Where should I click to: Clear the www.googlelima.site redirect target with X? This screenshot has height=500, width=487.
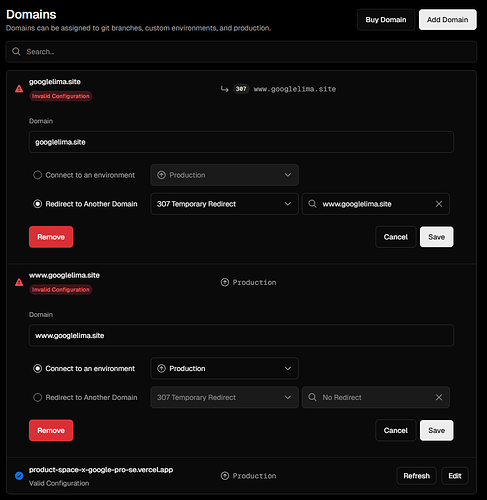439,204
